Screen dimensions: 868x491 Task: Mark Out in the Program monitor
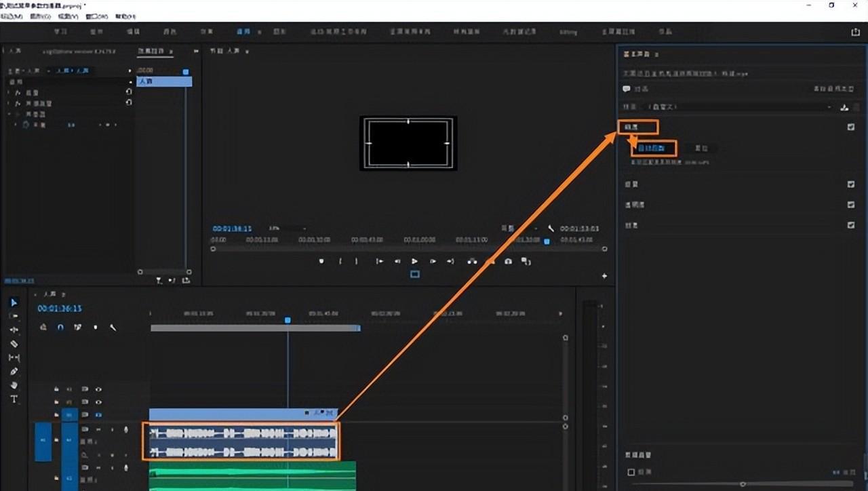357,261
